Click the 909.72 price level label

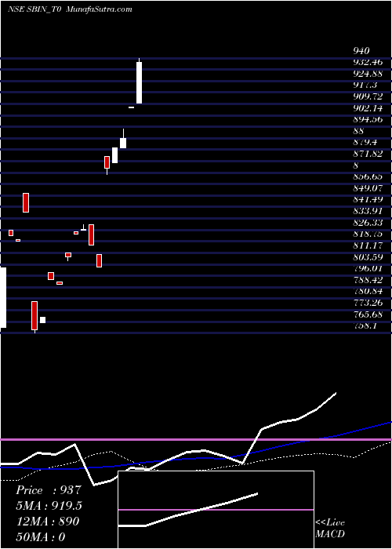click(368, 96)
